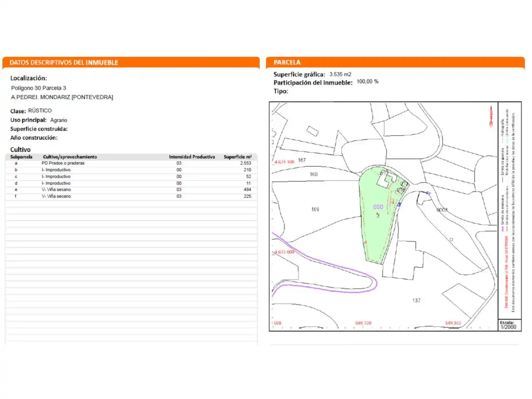This screenshot has height=399, width=532.
Task: Click the 'Superficie construida:' label
Action: click(x=39, y=129)
